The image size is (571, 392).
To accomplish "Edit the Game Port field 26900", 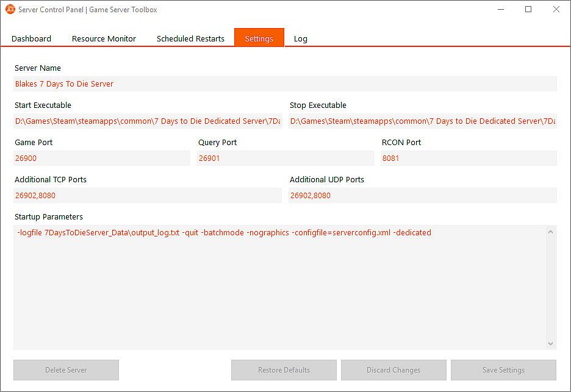I will (x=102, y=158).
